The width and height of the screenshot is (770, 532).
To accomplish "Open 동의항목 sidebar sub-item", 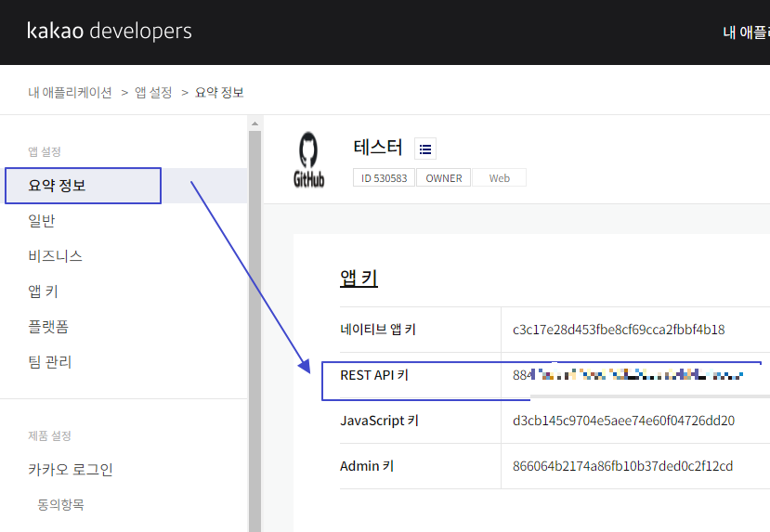I will [x=61, y=504].
